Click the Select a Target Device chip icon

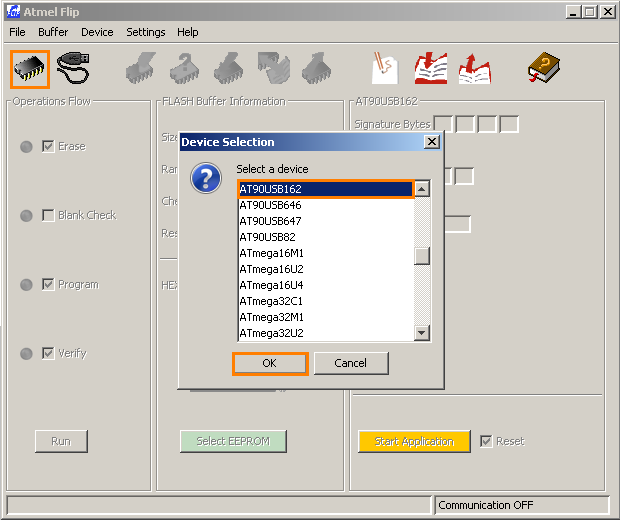[x=30, y=69]
